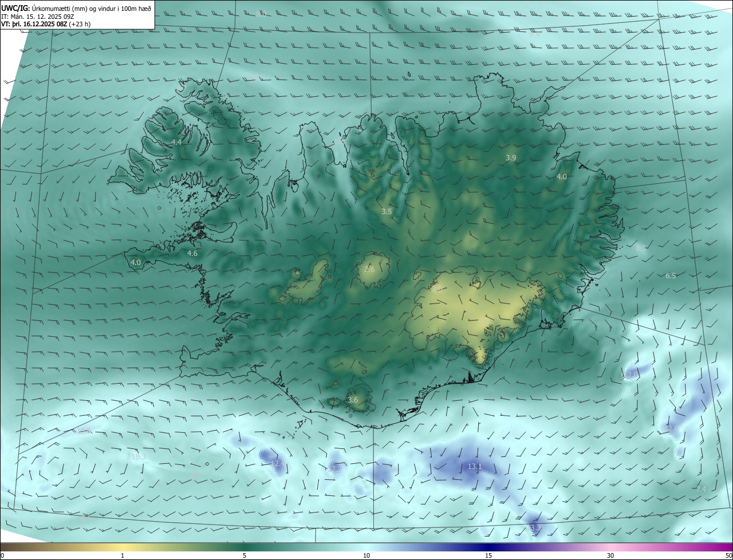Click the 3.5 value label
This screenshot has width=733, height=560.
387,211
